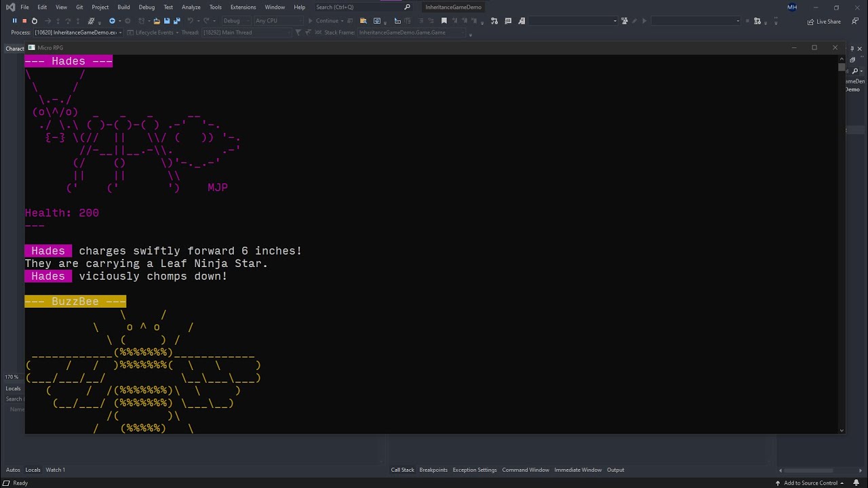Open the View menu
The width and height of the screenshot is (868, 488).
click(x=61, y=7)
